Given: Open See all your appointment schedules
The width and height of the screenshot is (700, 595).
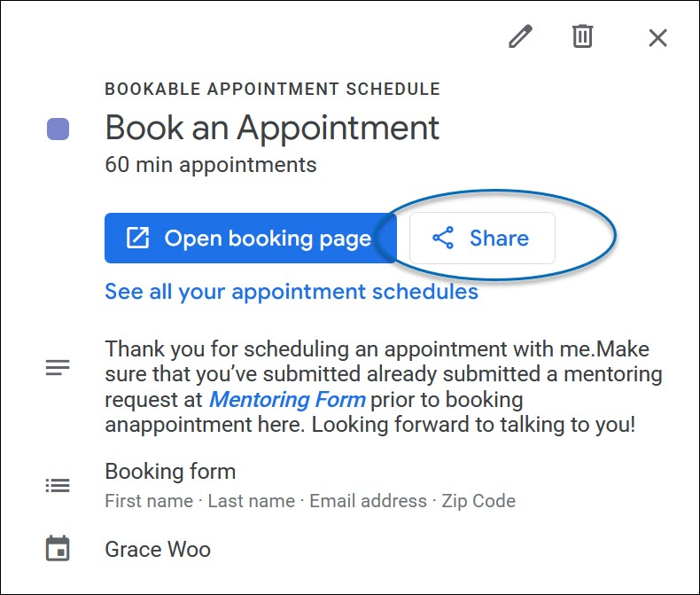Looking at the screenshot, I should [292, 292].
